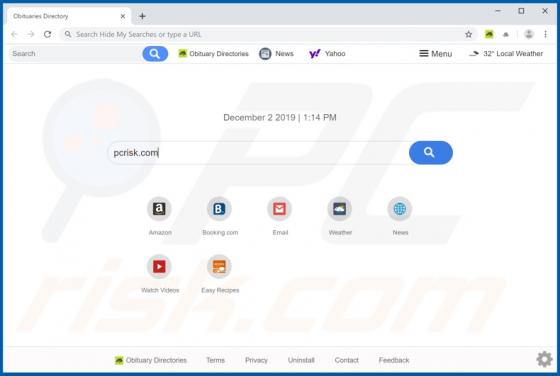Go back to the previous page
560x376 pixels.
point(14,34)
